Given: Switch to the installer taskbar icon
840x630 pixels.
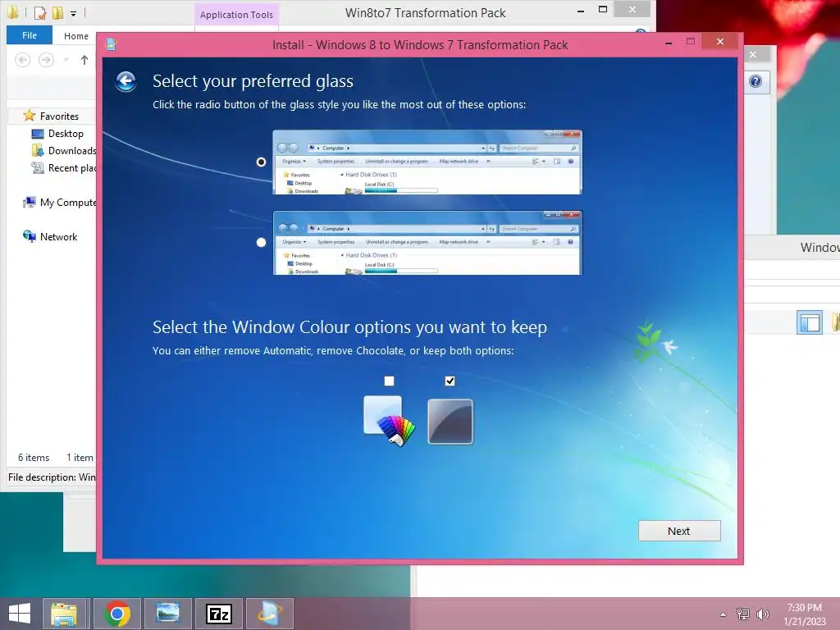Looking at the screenshot, I should coord(269,614).
